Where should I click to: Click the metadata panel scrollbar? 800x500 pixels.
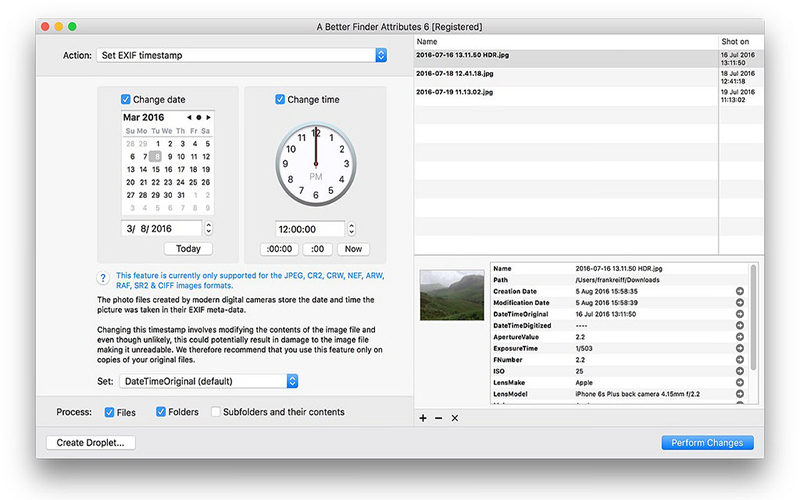753,316
